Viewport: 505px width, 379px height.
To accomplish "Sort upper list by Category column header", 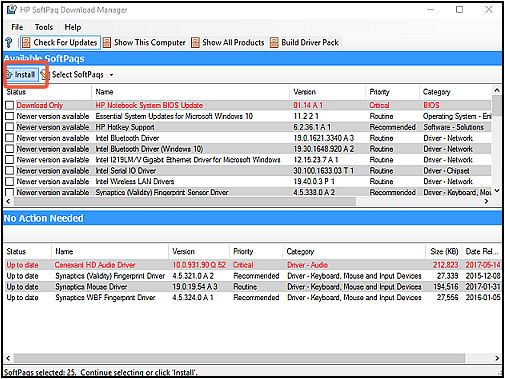I will [455, 92].
